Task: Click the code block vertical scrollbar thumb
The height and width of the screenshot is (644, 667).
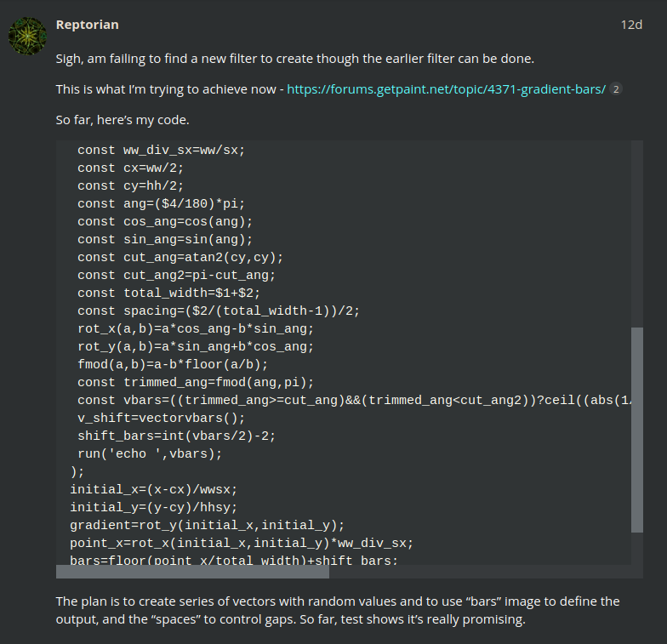Action: (636, 430)
